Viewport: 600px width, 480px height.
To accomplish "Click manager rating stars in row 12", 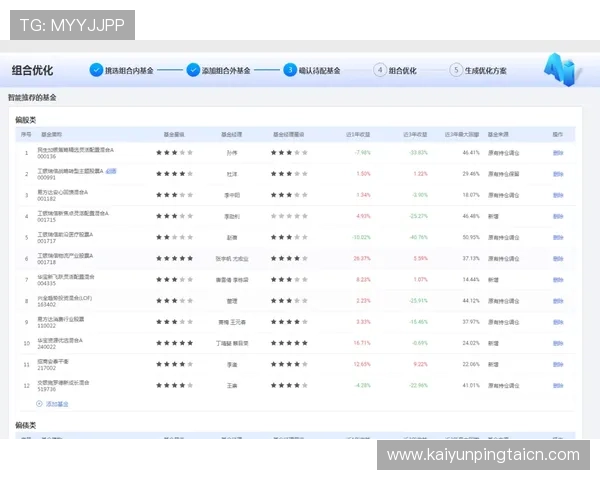I will [289, 385].
